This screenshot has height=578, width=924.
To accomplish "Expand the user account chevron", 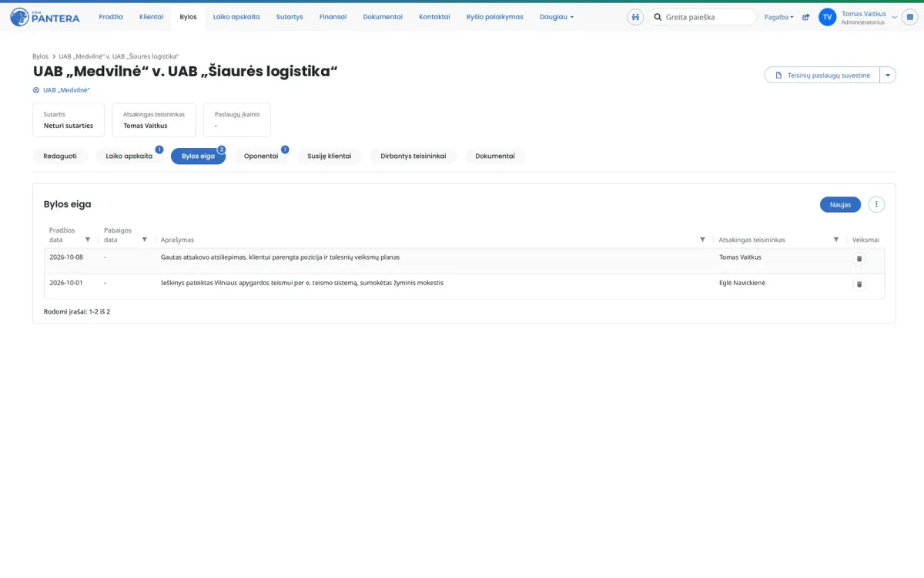I will coord(895,17).
